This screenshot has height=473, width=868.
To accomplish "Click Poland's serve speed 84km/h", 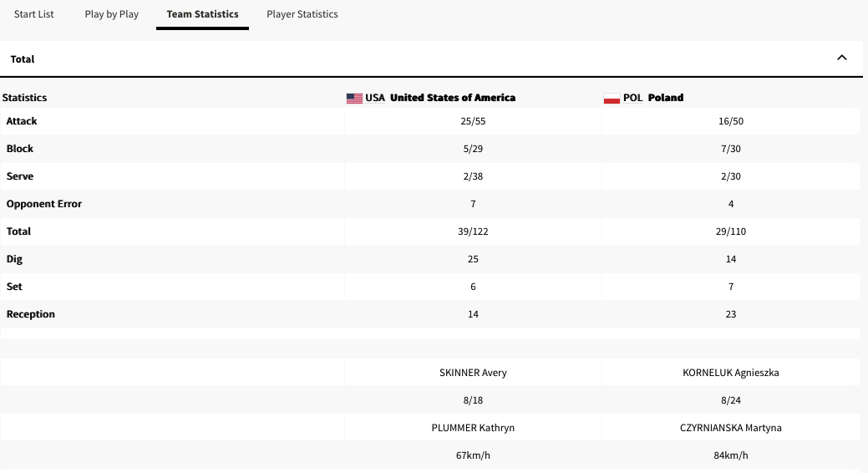I will coord(730,455).
